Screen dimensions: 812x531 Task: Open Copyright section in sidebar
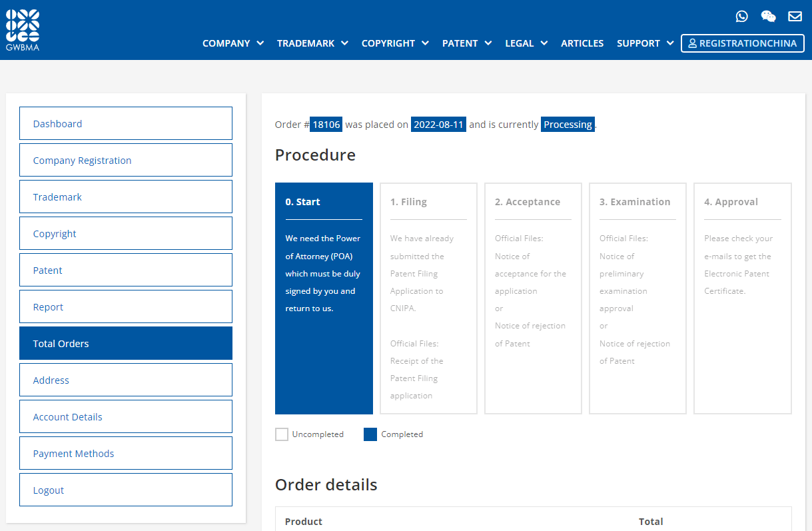coord(126,233)
